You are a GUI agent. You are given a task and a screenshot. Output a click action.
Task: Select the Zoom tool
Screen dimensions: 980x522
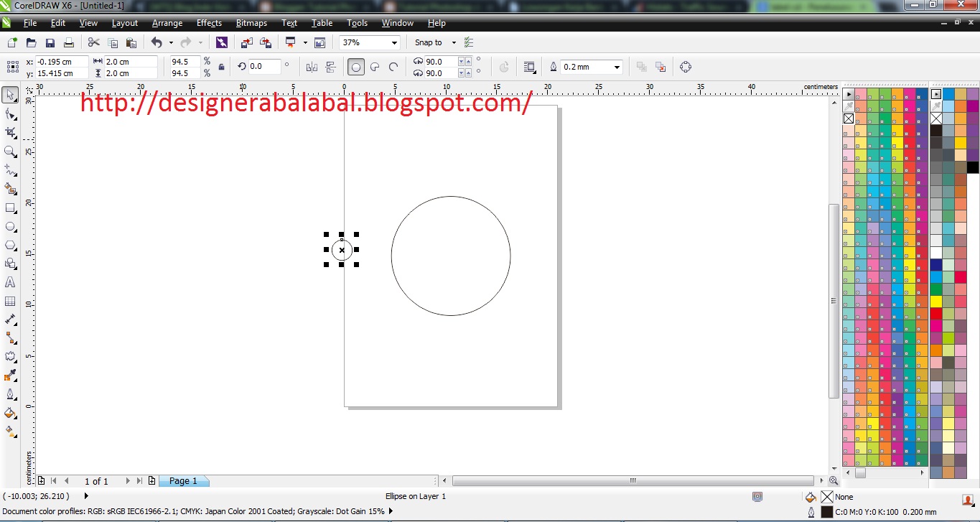click(x=10, y=152)
